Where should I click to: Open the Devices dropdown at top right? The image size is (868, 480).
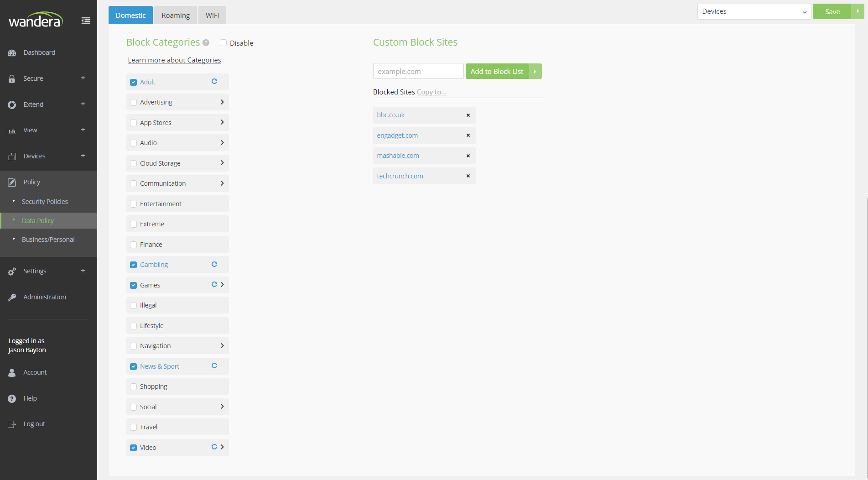click(x=754, y=12)
